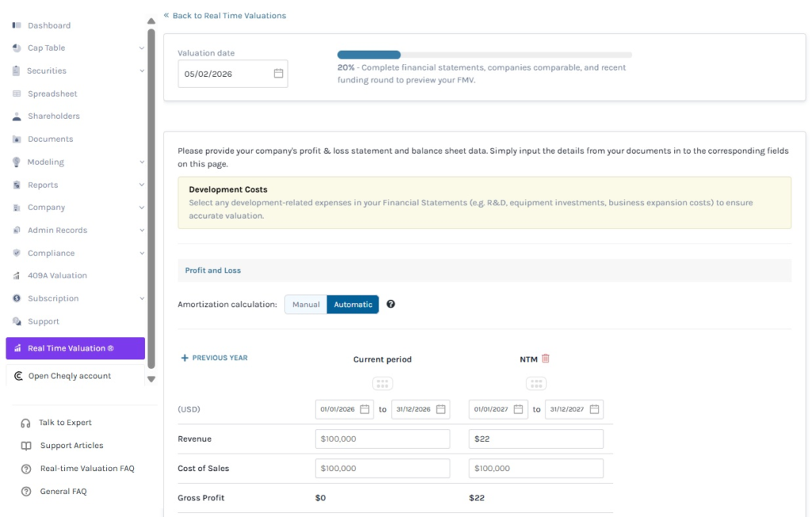Viewport: 812px width, 517px height.
Task: Expand the Reports menu chevron
Action: pyautogui.click(x=141, y=185)
